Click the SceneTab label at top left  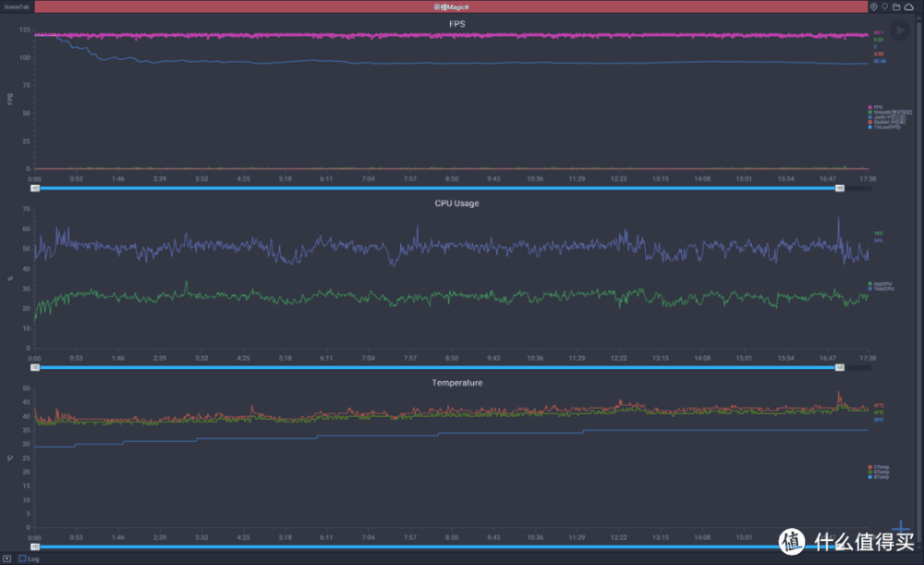pos(17,6)
